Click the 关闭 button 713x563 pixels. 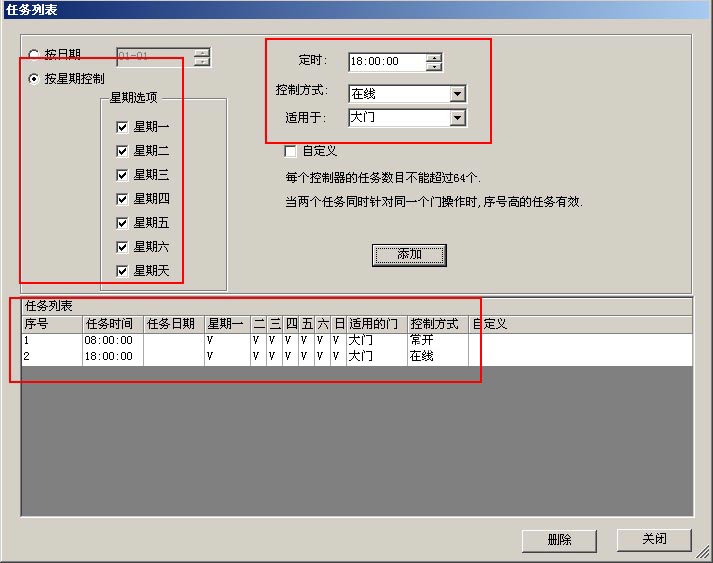[654, 539]
